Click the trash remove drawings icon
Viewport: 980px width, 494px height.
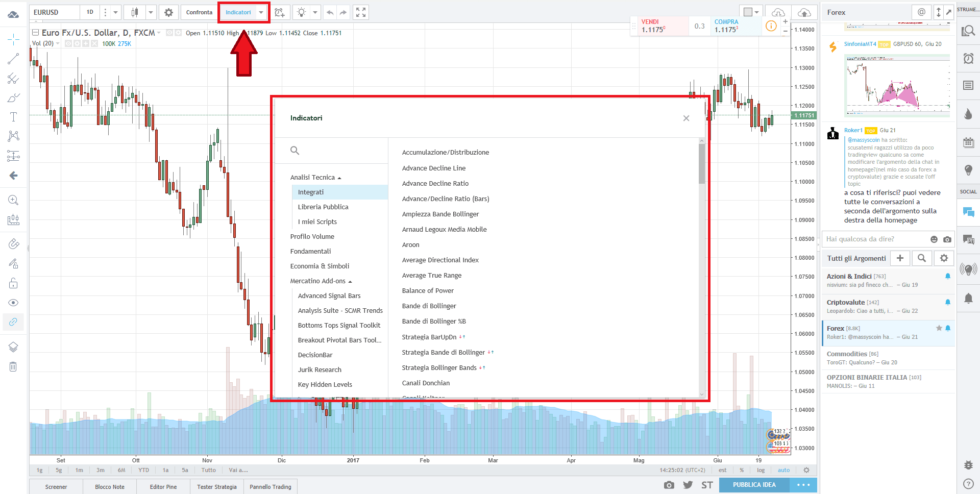pyautogui.click(x=13, y=366)
